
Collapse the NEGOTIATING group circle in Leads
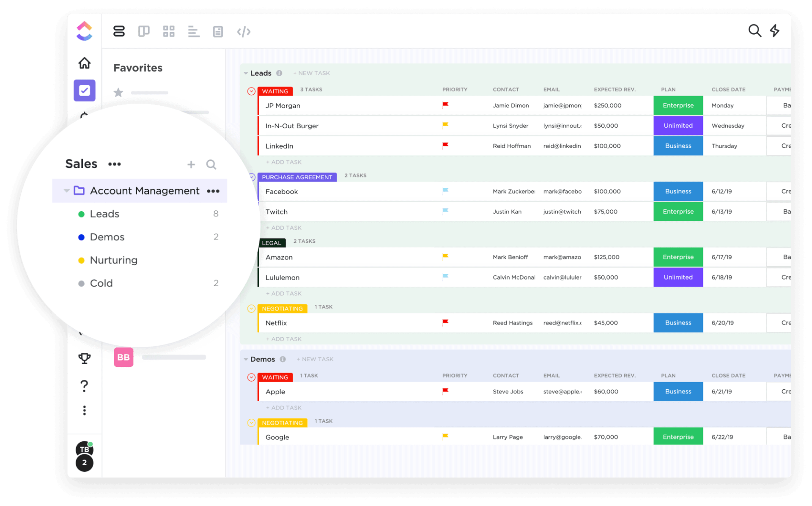[x=251, y=308]
